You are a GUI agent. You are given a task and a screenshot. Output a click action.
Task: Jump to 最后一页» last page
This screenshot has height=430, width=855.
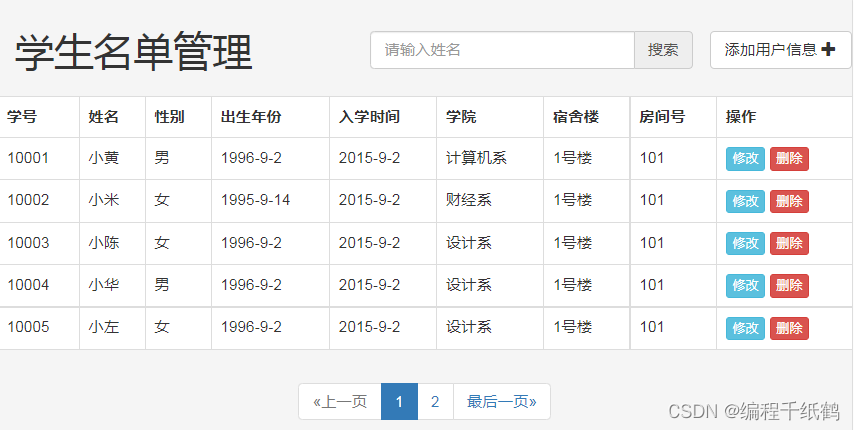tap(502, 402)
